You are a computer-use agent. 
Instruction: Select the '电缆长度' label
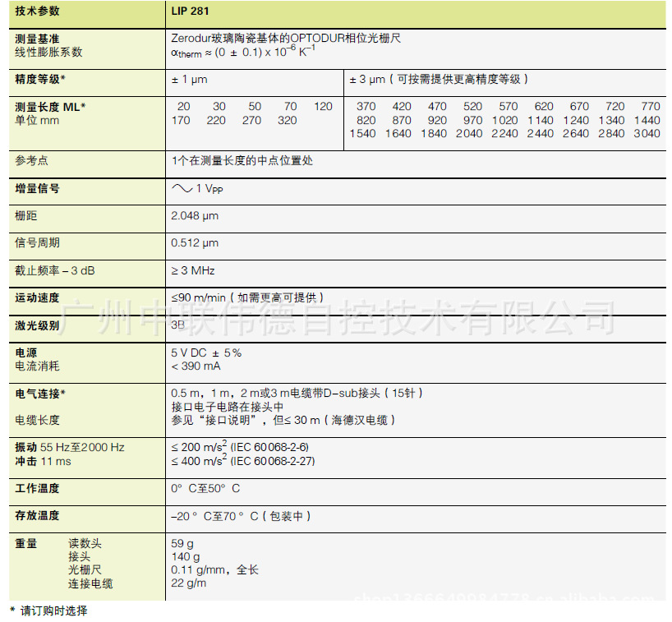(37, 420)
